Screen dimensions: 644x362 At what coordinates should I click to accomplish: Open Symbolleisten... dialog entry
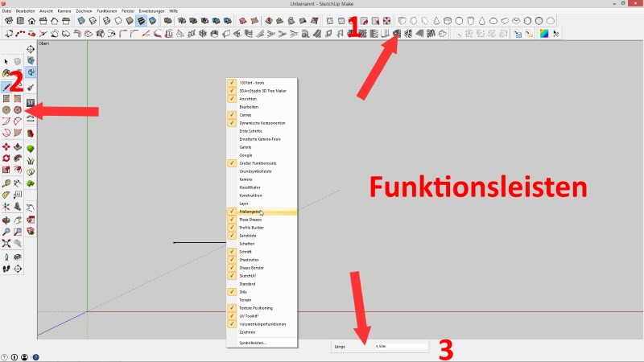click(253, 343)
